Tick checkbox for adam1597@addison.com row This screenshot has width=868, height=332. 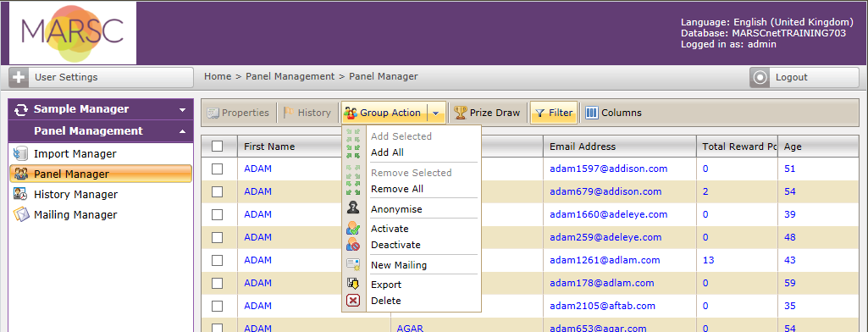(x=218, y=169)
